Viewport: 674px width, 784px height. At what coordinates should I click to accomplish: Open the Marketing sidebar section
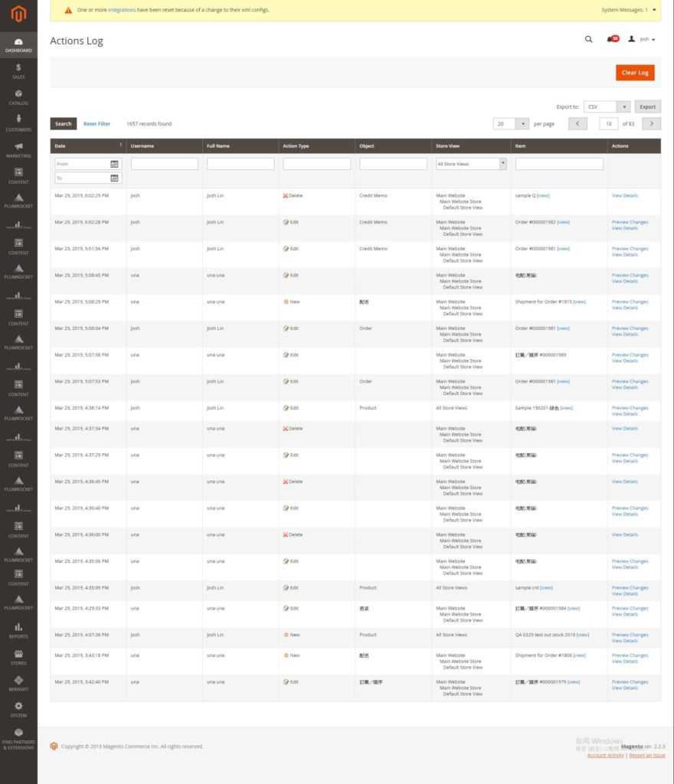coord(18,150)
